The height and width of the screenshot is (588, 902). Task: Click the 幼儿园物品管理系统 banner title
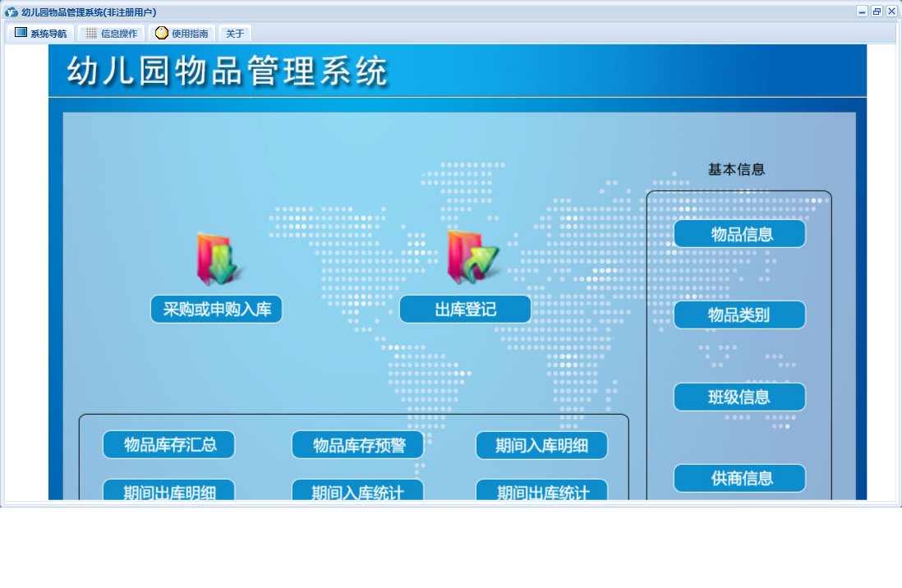228,71
